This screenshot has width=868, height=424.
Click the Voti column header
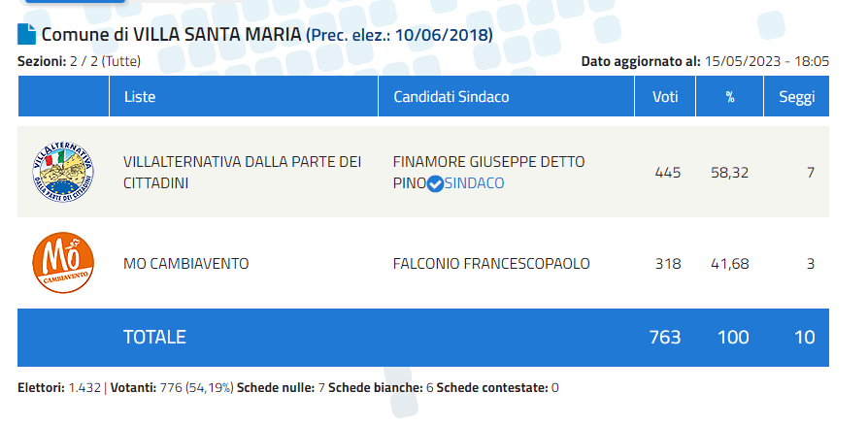pos(665,96)
